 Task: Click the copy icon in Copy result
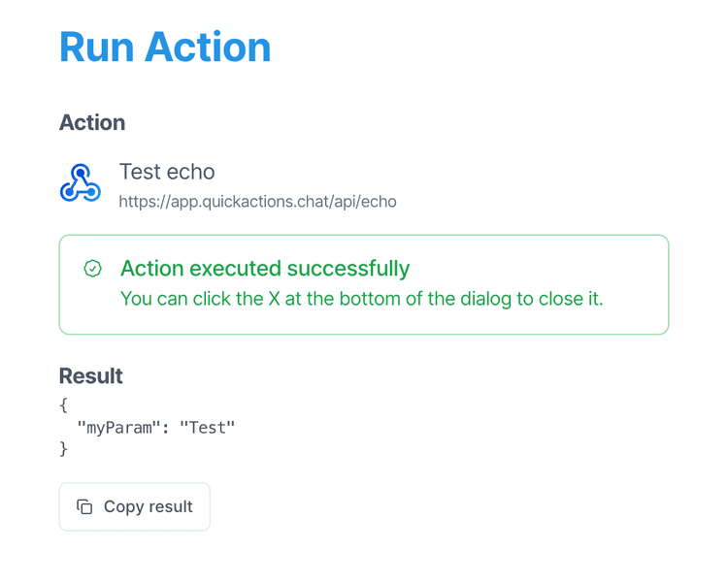(85, 507)
